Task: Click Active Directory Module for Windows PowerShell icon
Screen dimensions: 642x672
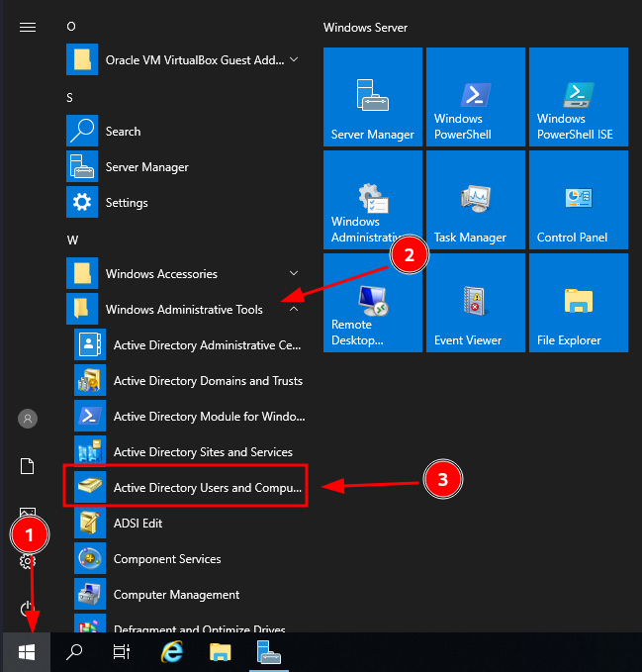Action: click(x=90, y=416)
